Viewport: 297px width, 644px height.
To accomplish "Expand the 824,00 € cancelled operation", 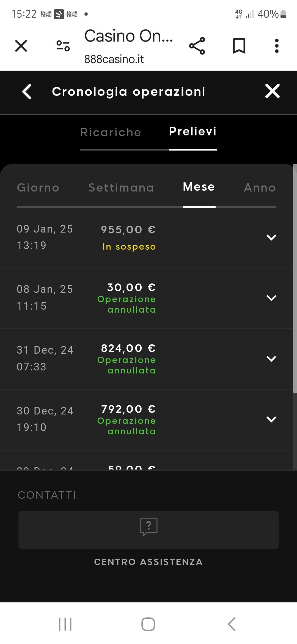I will [271, 359].
